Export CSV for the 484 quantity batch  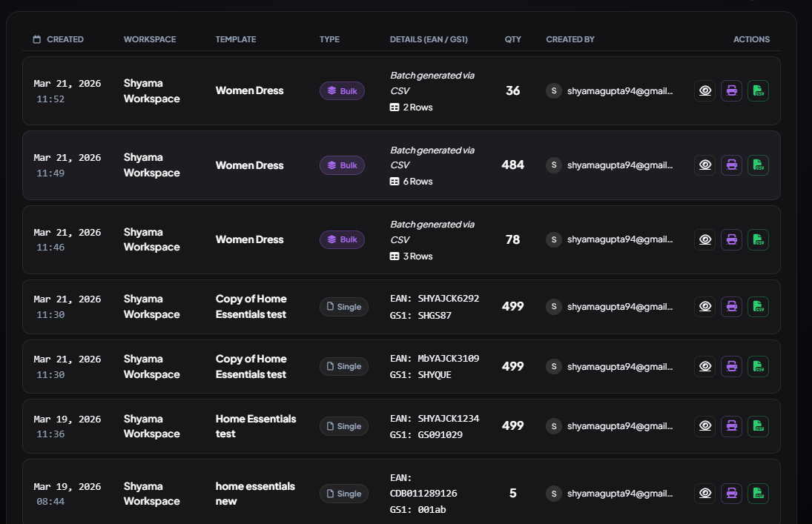tap(758, 165)
